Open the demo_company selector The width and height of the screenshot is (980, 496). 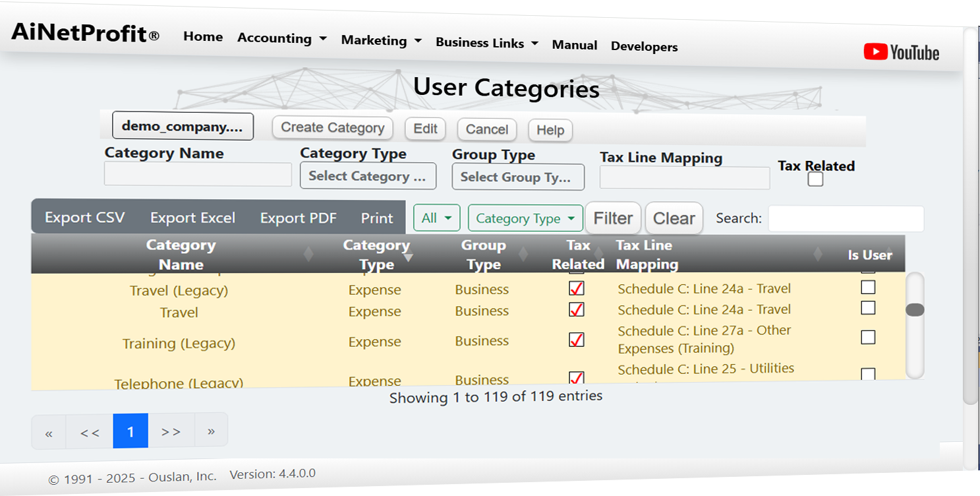(x=183, y=126)
